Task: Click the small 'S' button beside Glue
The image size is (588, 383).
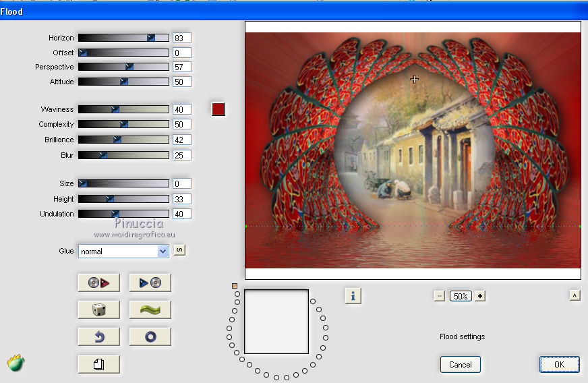Action: click(179, 250)
